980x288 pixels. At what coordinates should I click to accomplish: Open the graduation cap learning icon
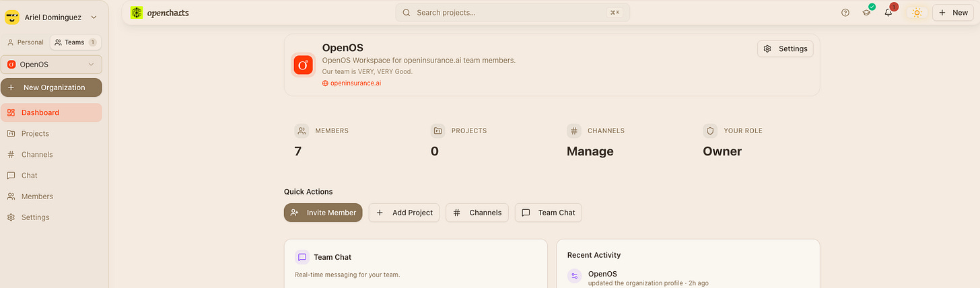(867, 13)
